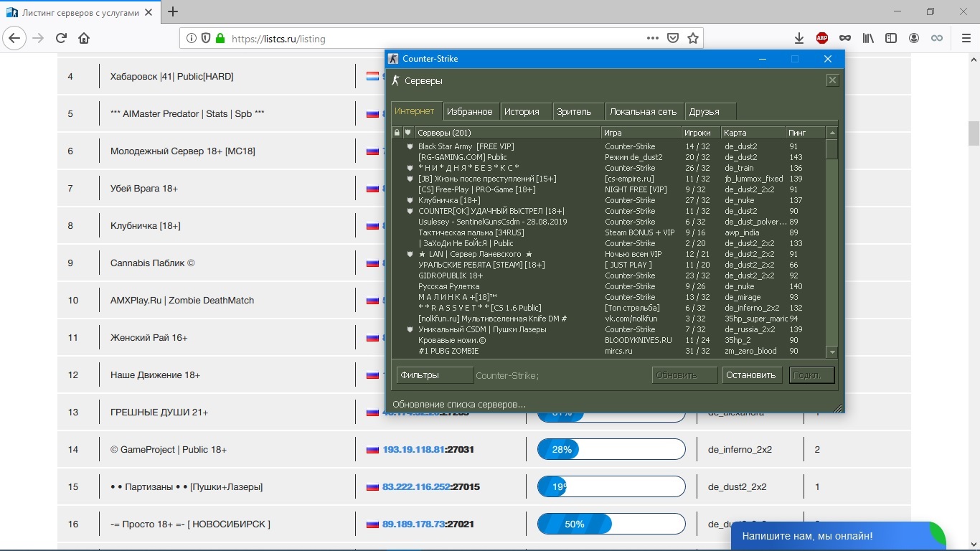This screenshot has width=980, height=551.
Task: Sort by Игра column header
Action: (x=641, y=133)
